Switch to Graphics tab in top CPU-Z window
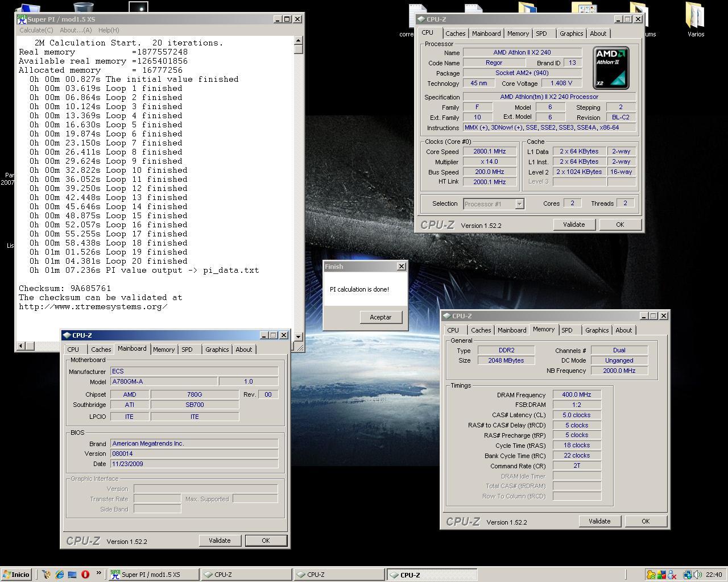 [571, 34]
